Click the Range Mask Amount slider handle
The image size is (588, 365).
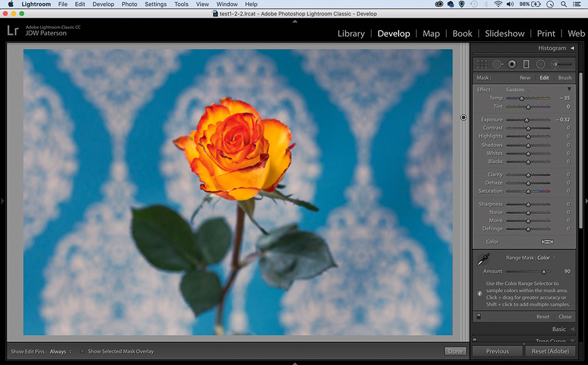click(544, 272)
